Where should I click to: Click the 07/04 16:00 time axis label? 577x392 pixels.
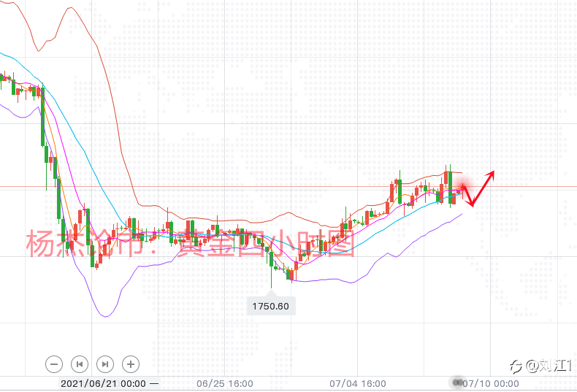point(358,383)
